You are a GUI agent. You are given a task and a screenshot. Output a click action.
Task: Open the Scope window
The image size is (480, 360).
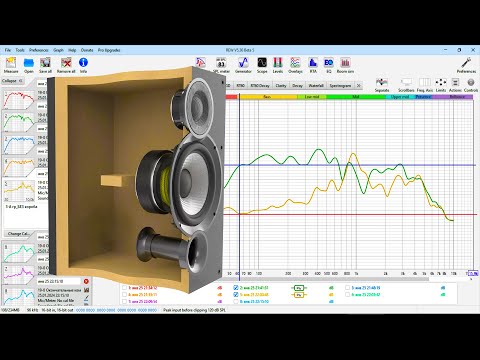[262, 65]
